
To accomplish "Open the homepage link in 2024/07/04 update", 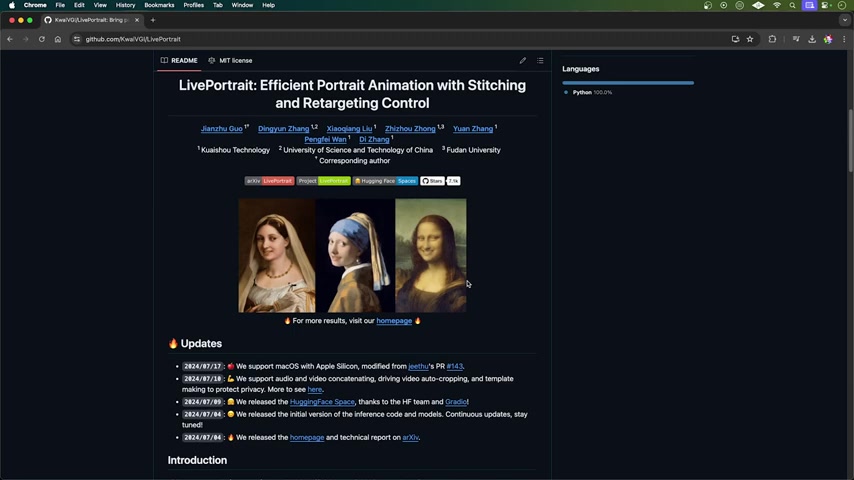I will pos(307,438).
